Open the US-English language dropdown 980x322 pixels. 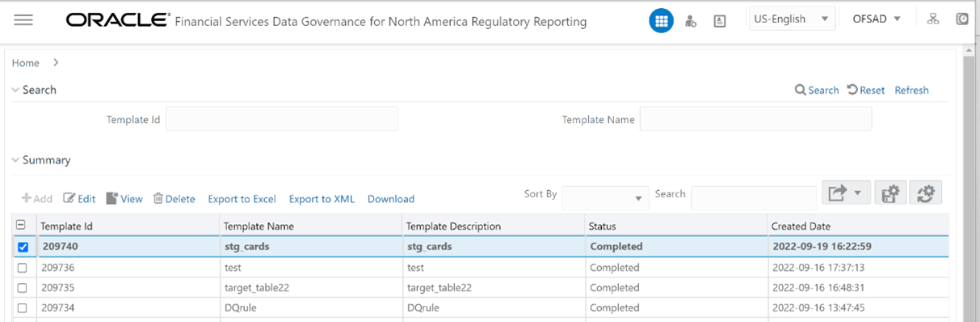point(791,19)
